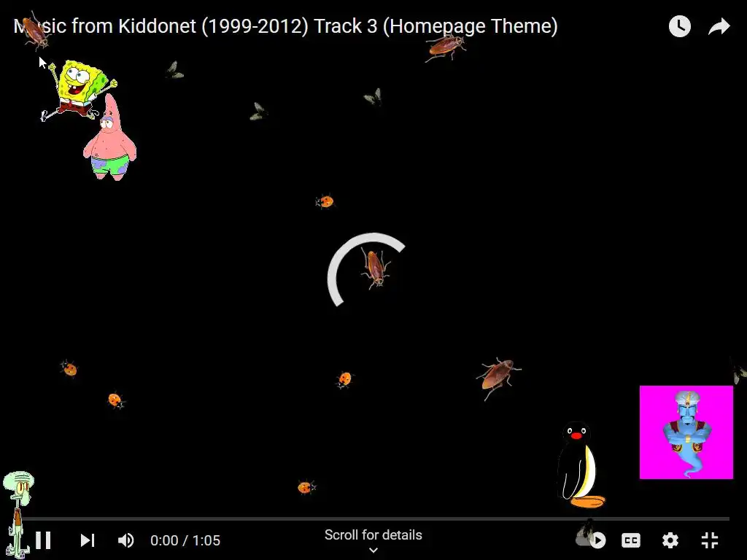Mute the video volume

click(x=125, y=540)
